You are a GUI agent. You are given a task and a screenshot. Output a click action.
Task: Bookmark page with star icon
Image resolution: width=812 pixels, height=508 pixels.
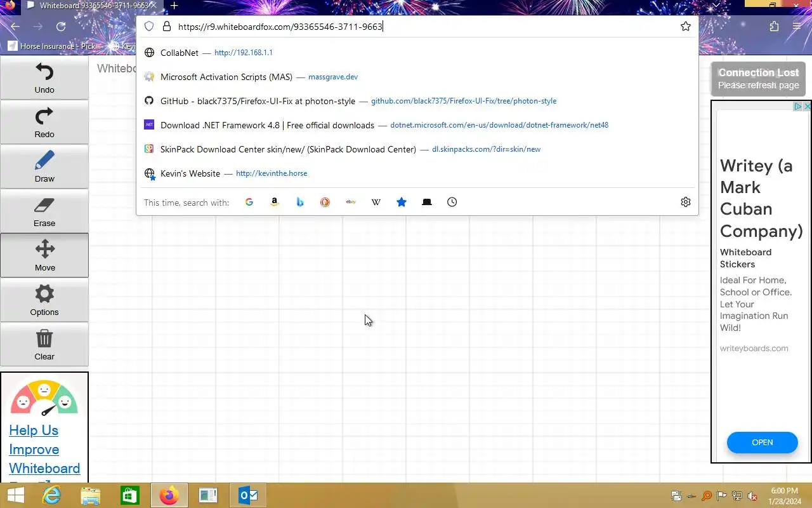click(x=686, y=27)
